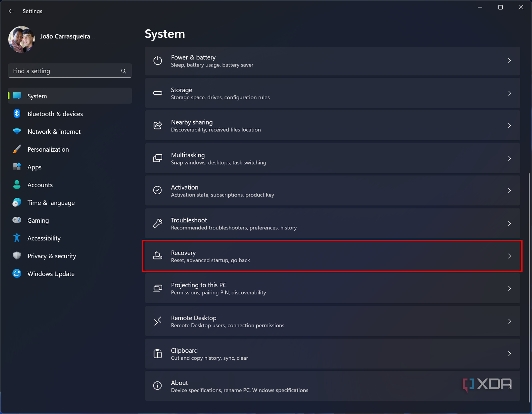
Task: Click the Find a setting search box
Action: click(x=70, y=71)
